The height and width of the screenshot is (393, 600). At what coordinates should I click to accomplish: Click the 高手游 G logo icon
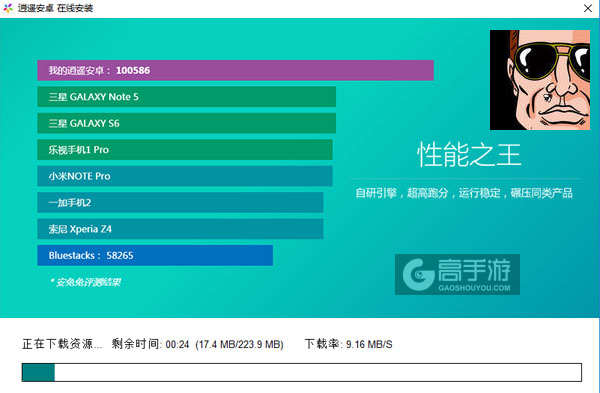click(x=418, y=274)
